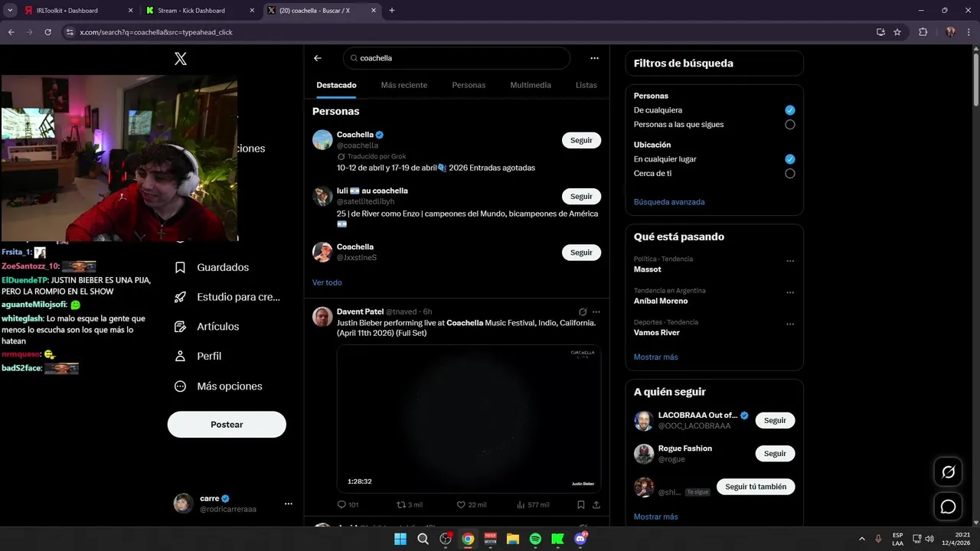980x551 pixels.
Task: Click the browser bookmark star icon
Action: click(x=897, y=32)
